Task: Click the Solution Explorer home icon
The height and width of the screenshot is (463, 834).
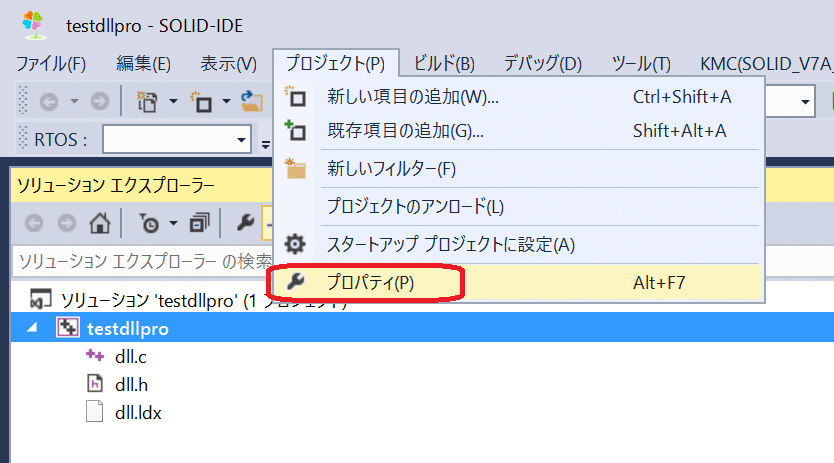Action: pyautogui.click(x=100, y=223)
